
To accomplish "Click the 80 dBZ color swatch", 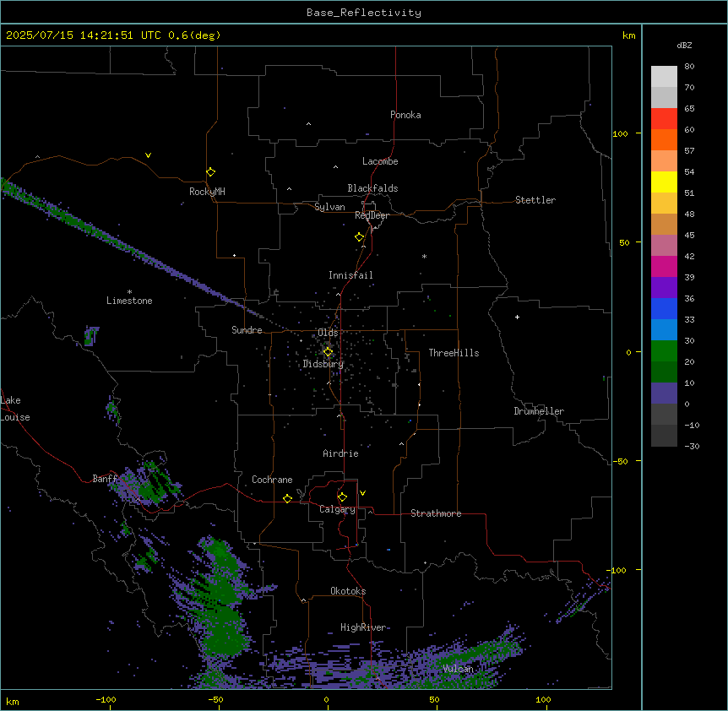I will coord(664,76).
